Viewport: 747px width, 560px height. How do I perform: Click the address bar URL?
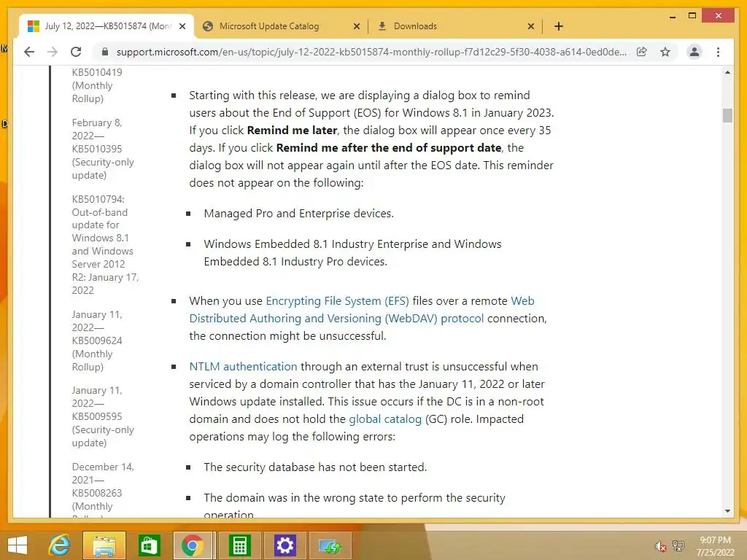coord(371,52)
